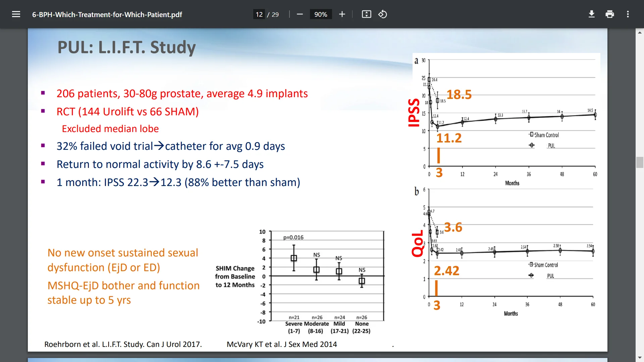The height and width of the screenshot is (362, 644).
Task: Click the total page count 29
Action: [x=275, y=15]
